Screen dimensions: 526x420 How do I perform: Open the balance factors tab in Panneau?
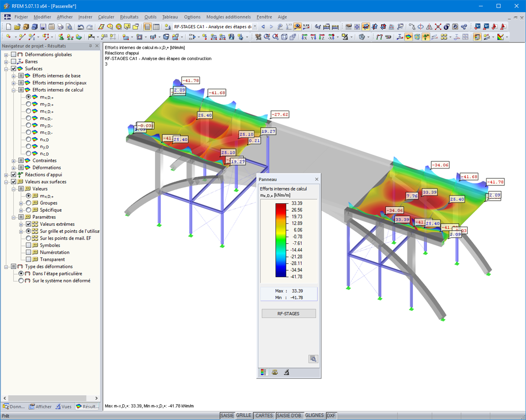click(275, 372)
